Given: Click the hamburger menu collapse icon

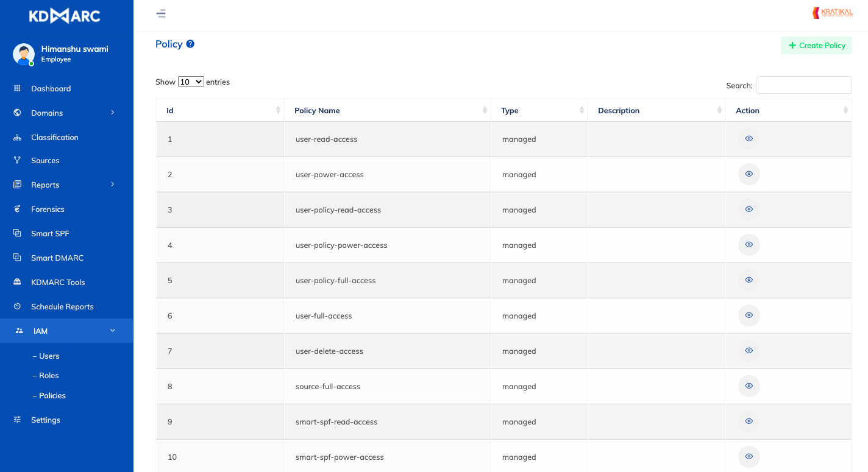Looking at the screenshot, I should coord(161,13).
